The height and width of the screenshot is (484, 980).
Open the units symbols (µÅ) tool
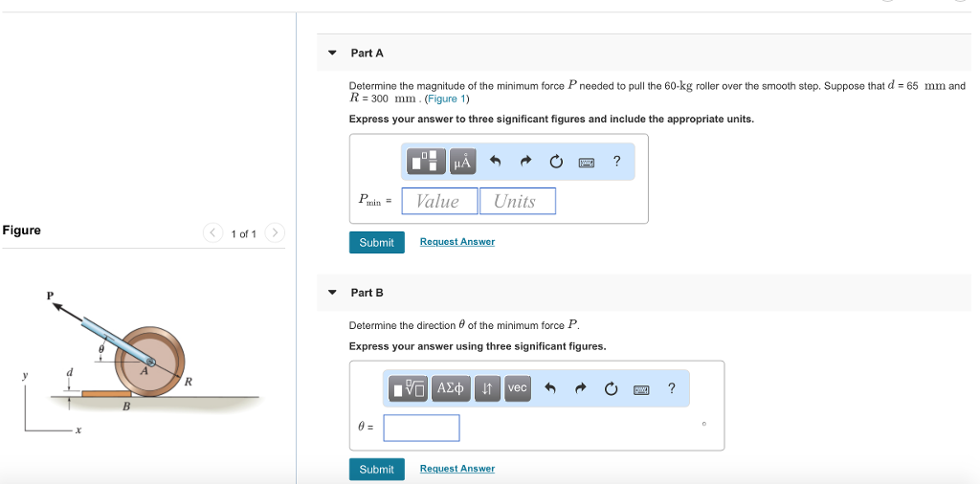click(x=462, y=162)
